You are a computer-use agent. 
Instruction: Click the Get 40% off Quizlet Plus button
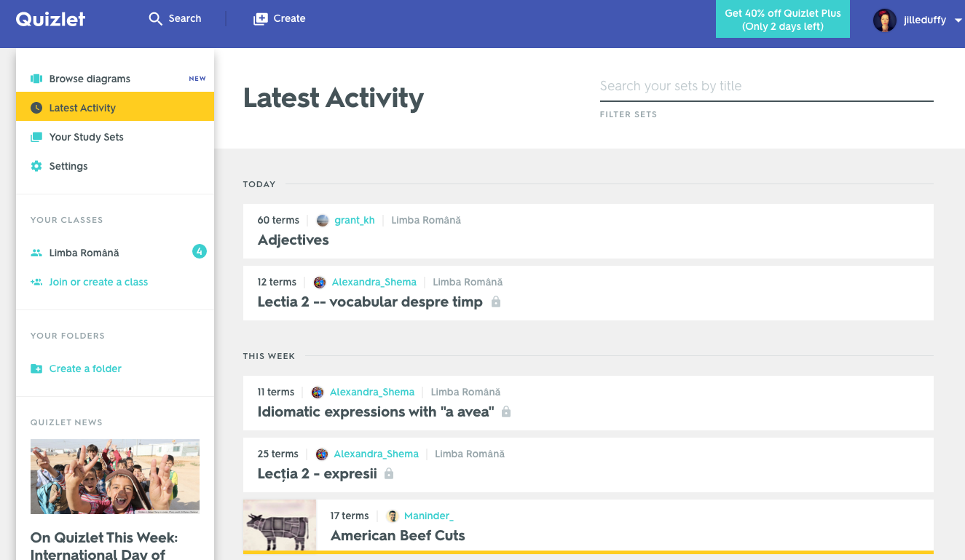pos(783,20)
